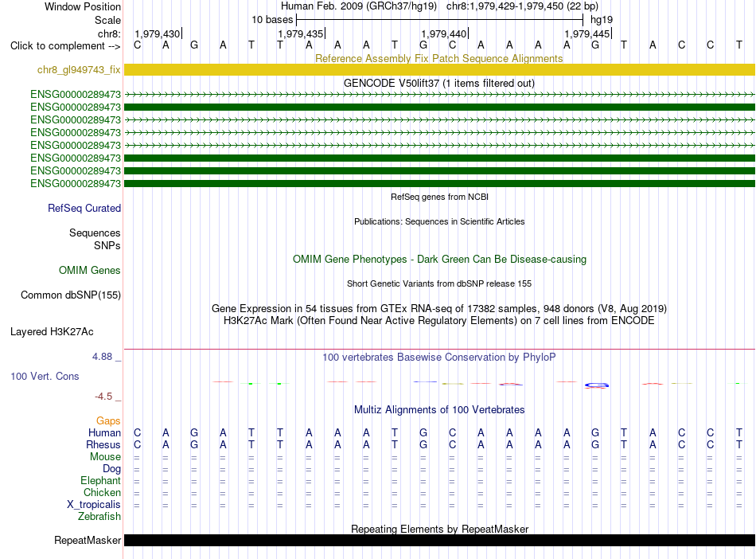Click the Common dbSNP(155) track label
The height and width of the screenshot is (559, 756).
[70, 295]
